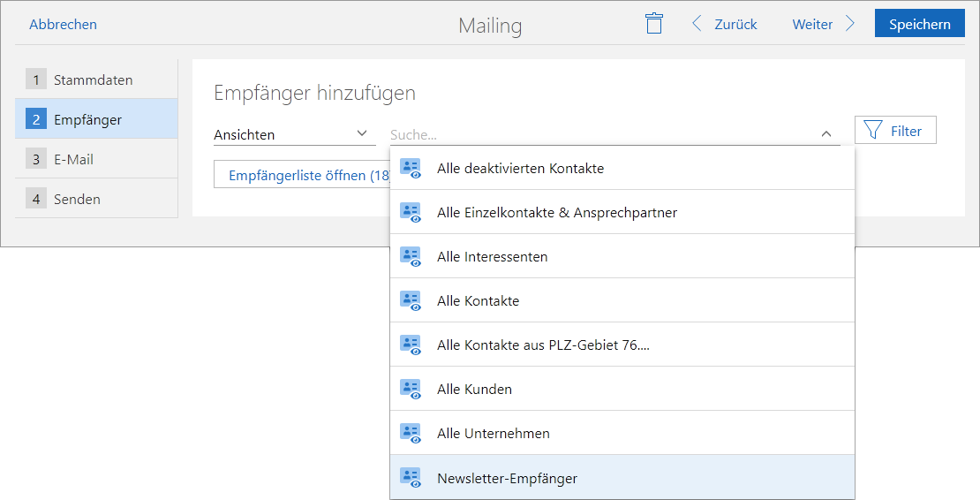Click the view icon beside Alle deaktivierten Kontakte

(410, 168)
